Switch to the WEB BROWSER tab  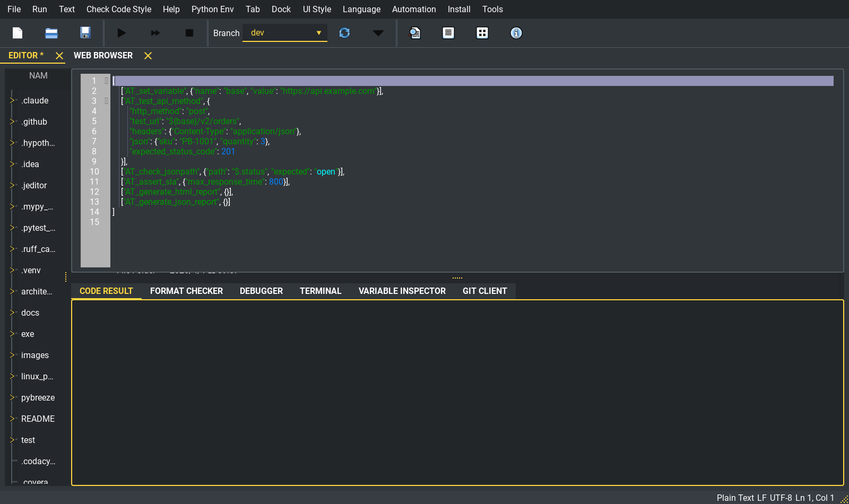pos(103,56)
